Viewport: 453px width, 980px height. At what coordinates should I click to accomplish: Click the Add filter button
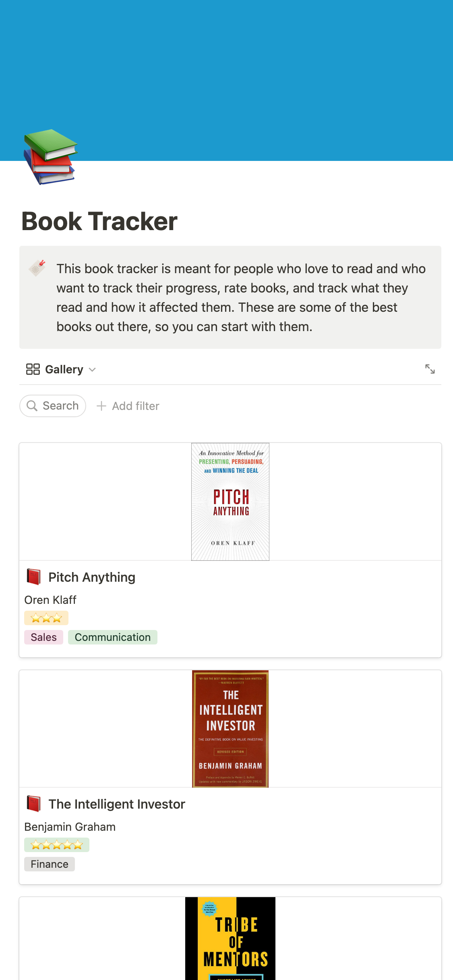128,406
